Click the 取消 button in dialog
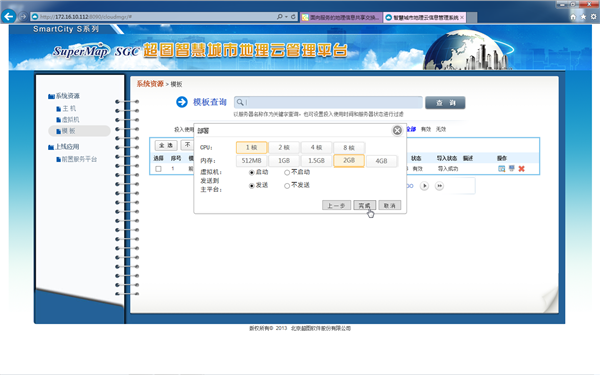 [x=390, y=205]
